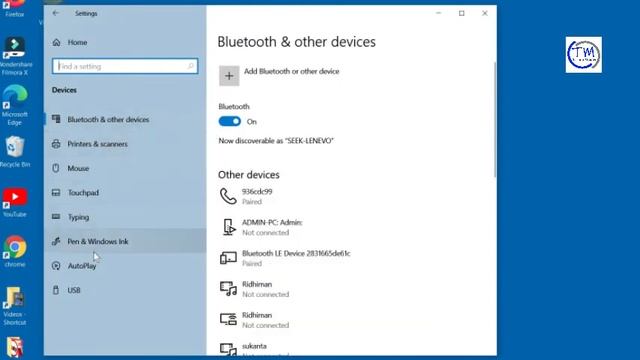Click the Settings page scrollbar

click(495, 119)
